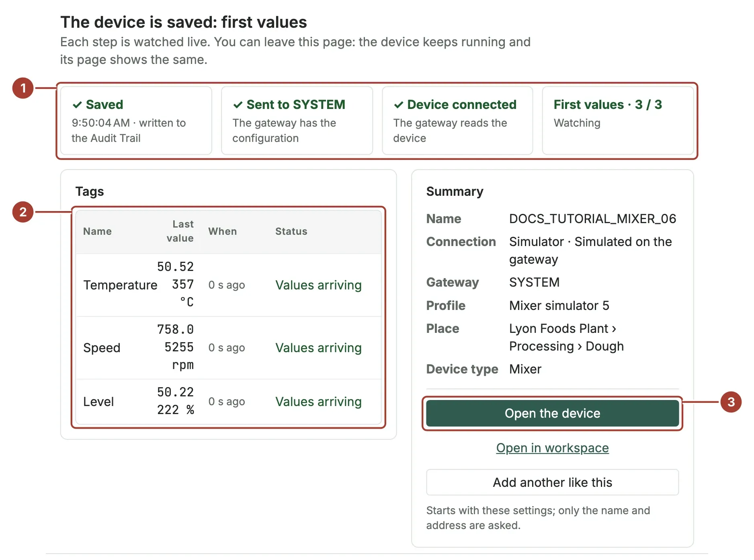The height and width of the screenshot is (560, 754).
Task: Click the Summary panel heading
Action: click(455, 191)
